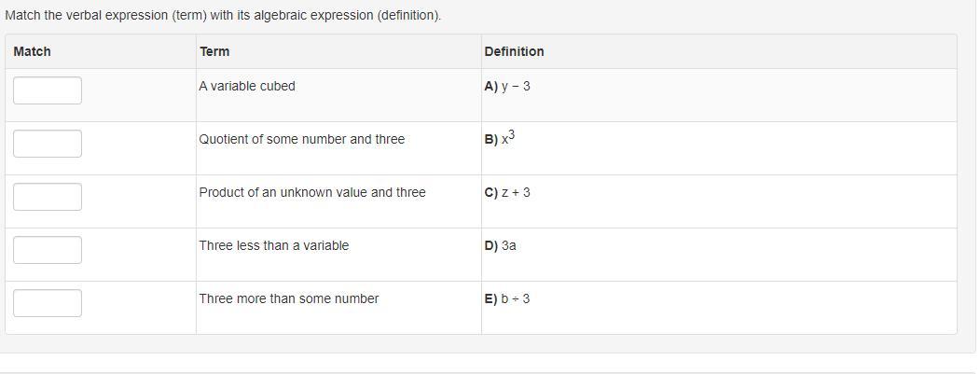Click match box for 'A variable cubed'
The image size is (980, 374).
pos(48,90)
